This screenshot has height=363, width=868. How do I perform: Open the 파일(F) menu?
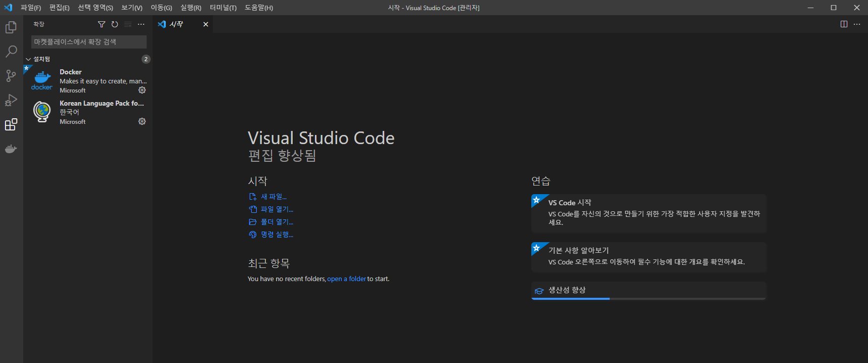[31, 8]
